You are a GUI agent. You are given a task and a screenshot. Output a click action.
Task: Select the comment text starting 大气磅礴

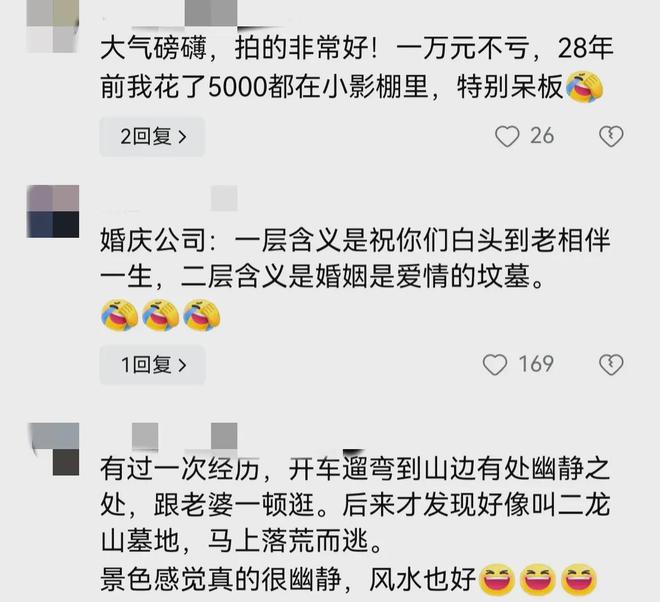357,68
